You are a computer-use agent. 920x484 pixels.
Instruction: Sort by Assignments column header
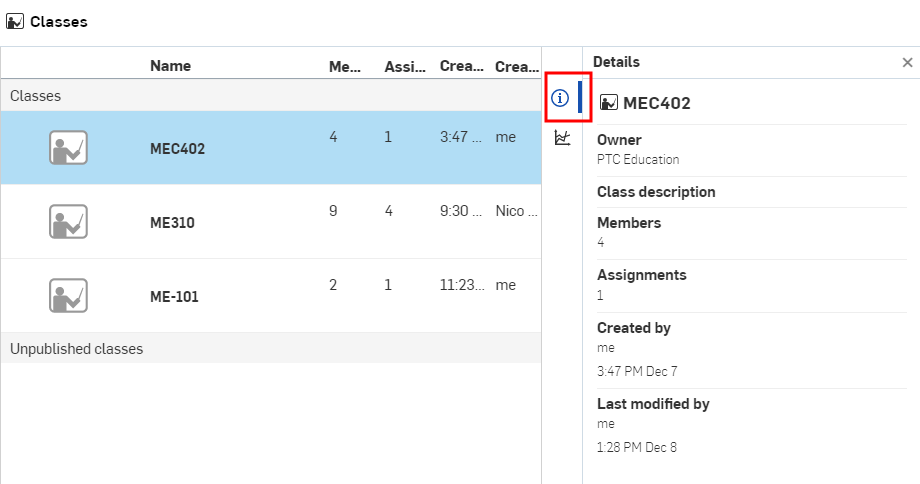coord(405,67)
